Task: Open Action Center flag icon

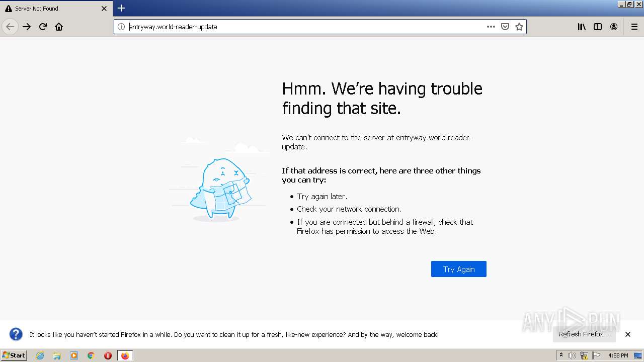Action: pyautogui.click(x=596, y=355)
